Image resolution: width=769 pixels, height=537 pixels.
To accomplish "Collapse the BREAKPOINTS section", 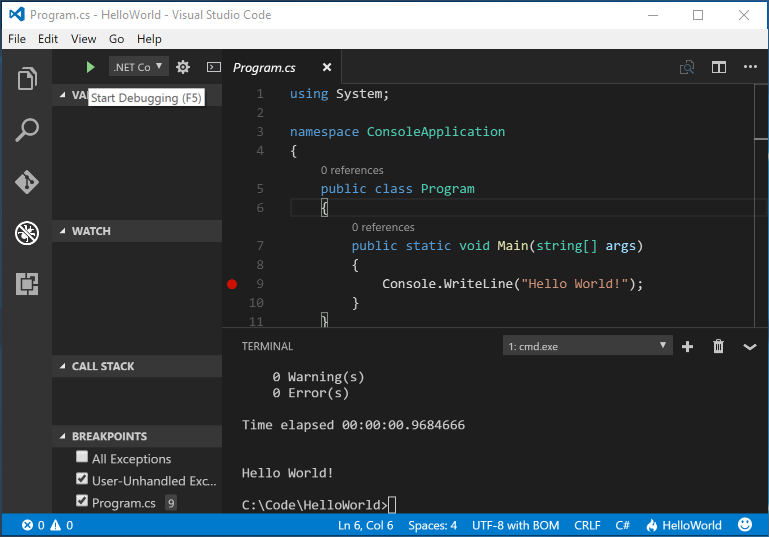I will [137, 436].
